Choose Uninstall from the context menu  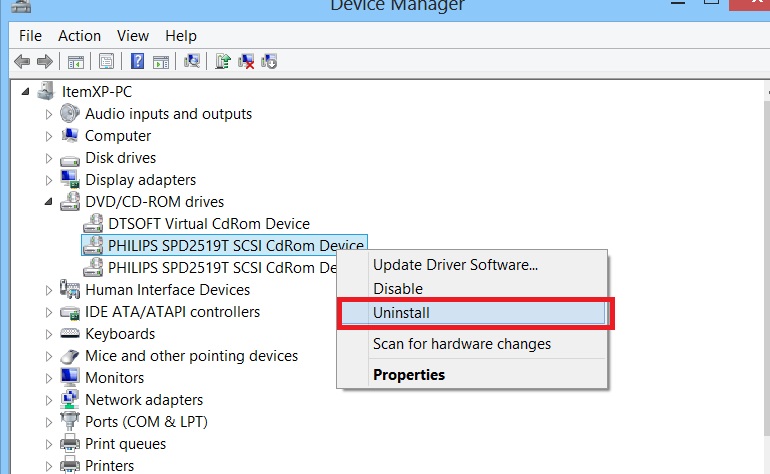click(x=401, y=313)
